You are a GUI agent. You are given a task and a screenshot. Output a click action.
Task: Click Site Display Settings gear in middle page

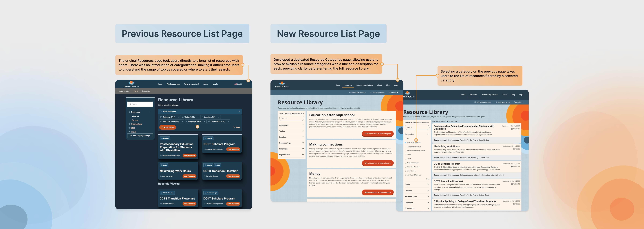tap(350, 92)
